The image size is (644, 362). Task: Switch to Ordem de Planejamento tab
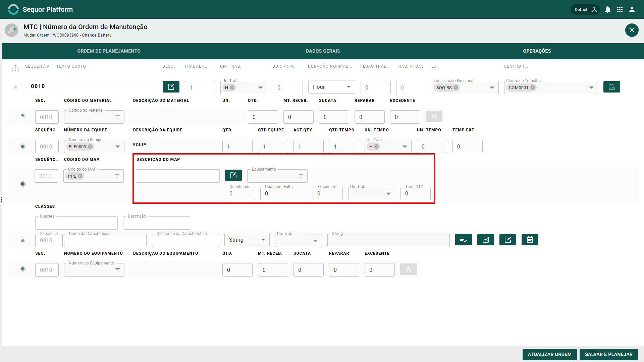click(x=109, y=51)
